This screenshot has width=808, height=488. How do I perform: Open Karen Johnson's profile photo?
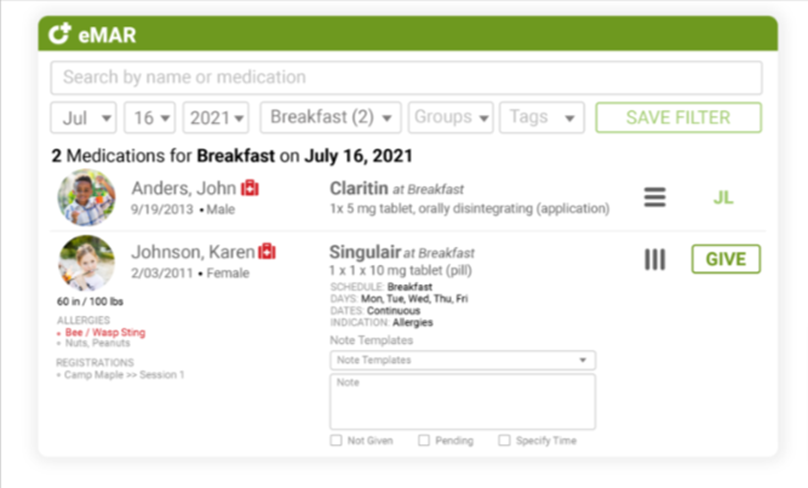86,263
